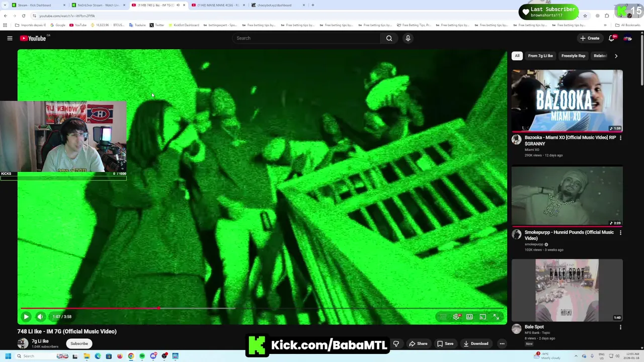
Task: Share this video
Action: [418, 343]
